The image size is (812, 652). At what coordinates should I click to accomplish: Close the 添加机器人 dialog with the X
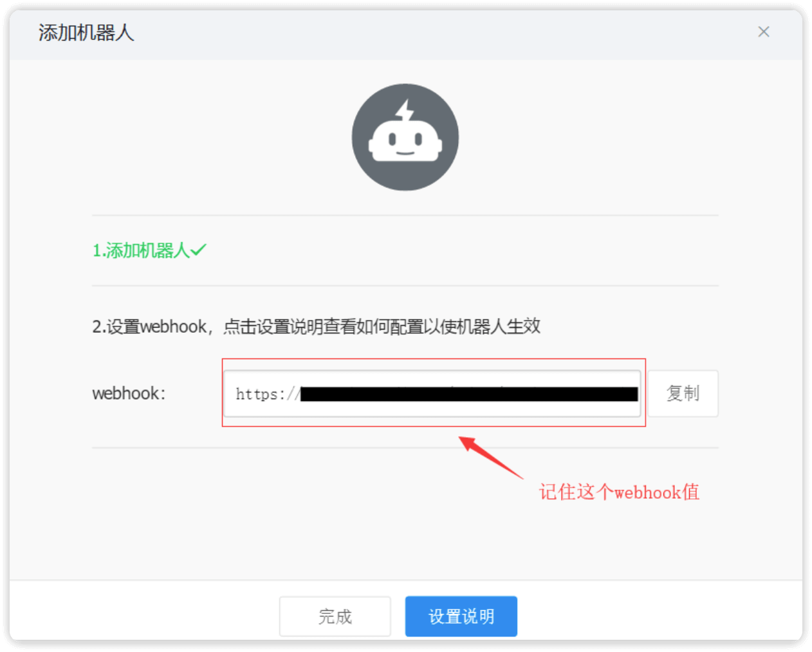coord(763,32)
